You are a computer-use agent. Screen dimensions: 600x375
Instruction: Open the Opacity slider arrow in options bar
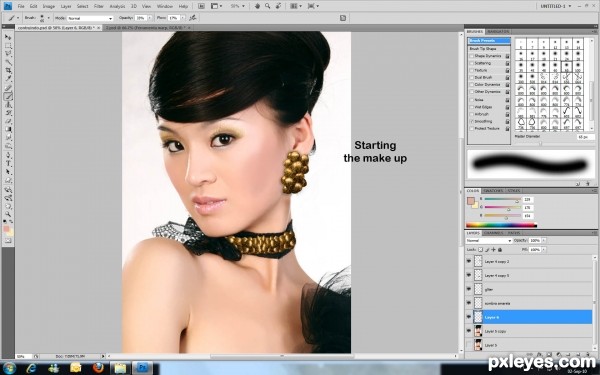(150, 18)
